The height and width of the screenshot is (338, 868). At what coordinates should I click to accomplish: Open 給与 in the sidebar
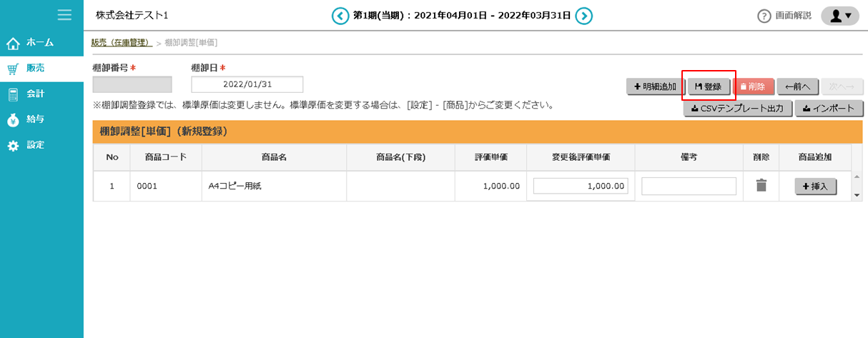pyautogui.click(x=36, y=120)
